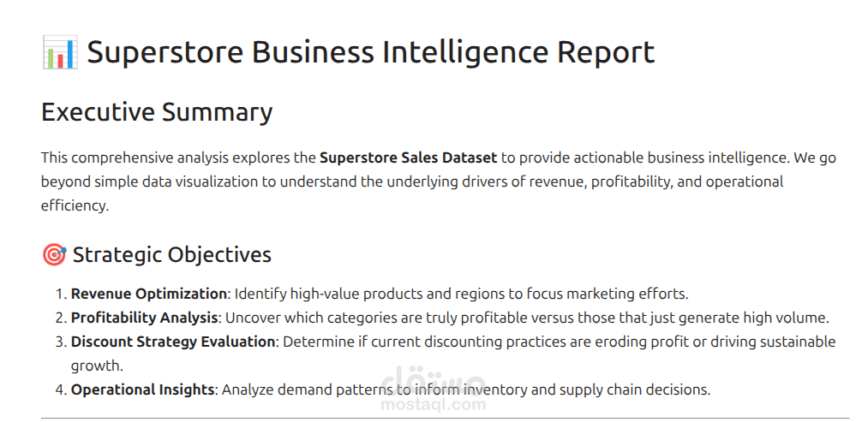Select the Discount Strategy Evaluation label
Screen dimensions: 868x422
click(173, 342)
